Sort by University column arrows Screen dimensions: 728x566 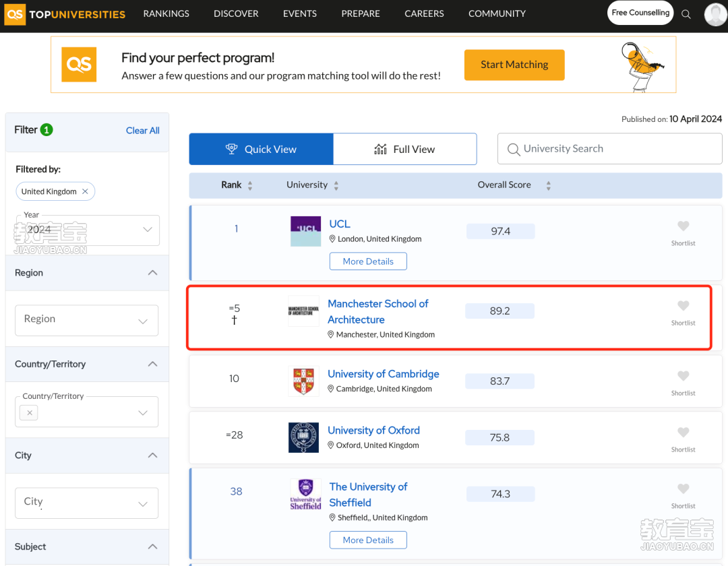click(x=336, y=185)
